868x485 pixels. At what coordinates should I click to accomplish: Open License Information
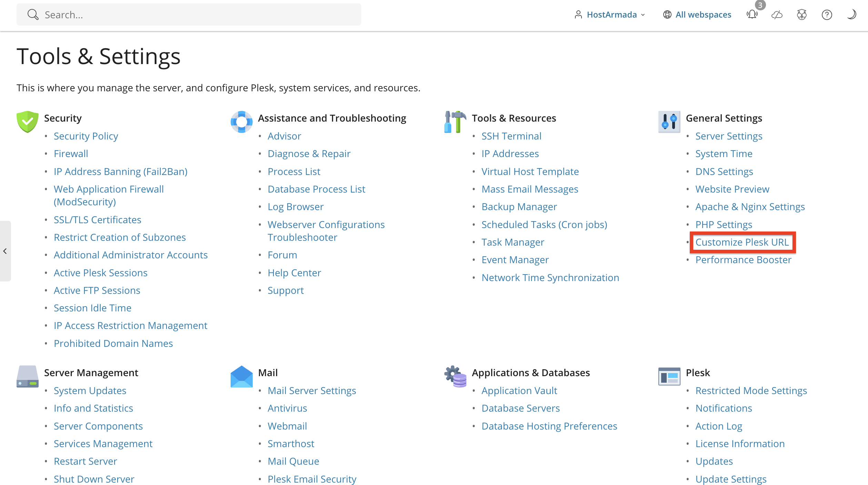pyautogui.click(x=740, y=444)
